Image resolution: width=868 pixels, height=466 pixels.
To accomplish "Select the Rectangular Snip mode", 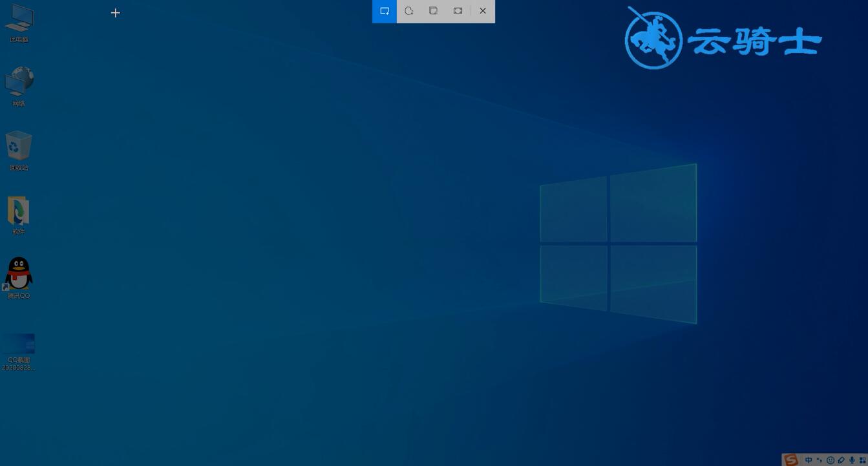I will click(x=385, y=11).
